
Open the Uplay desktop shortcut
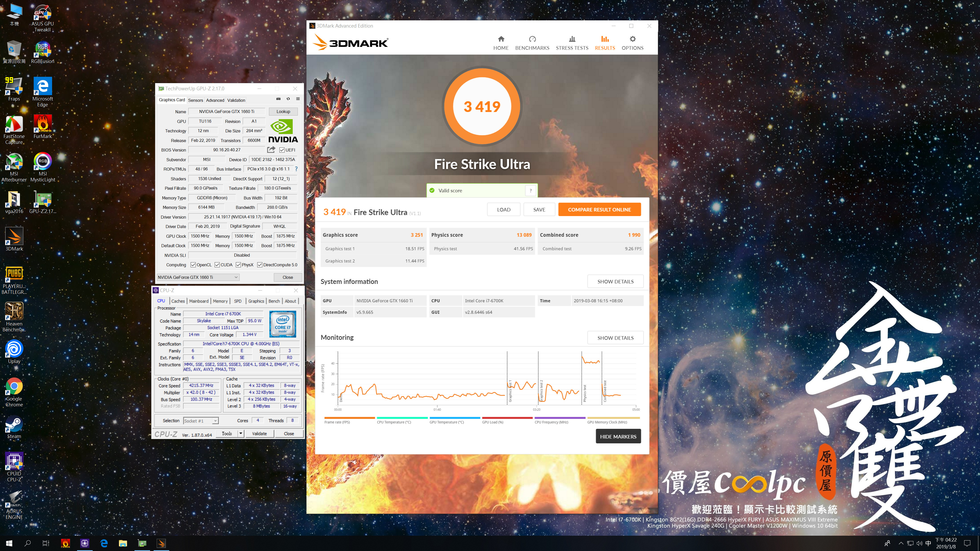[14, 352]
